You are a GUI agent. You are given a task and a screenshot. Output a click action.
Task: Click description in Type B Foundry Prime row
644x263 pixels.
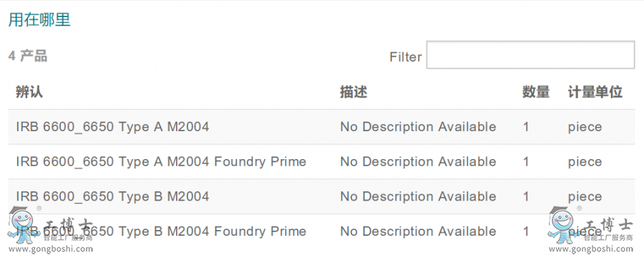418,231
